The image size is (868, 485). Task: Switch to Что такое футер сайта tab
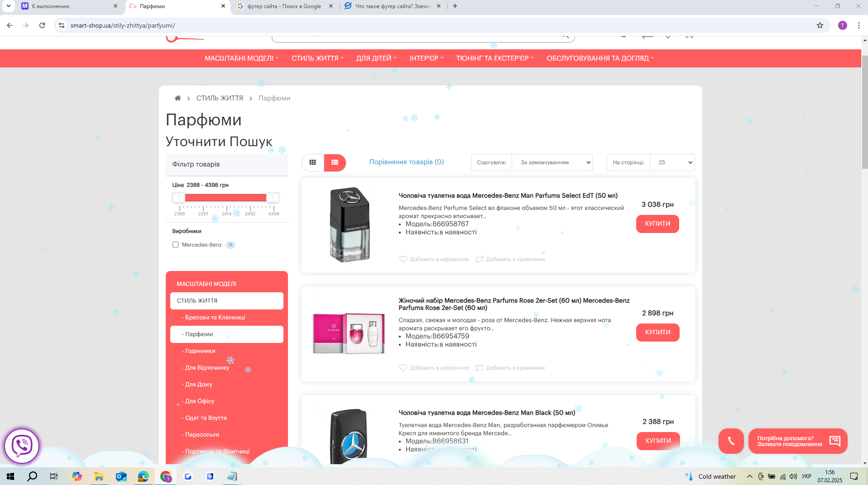tap(393, 6)
